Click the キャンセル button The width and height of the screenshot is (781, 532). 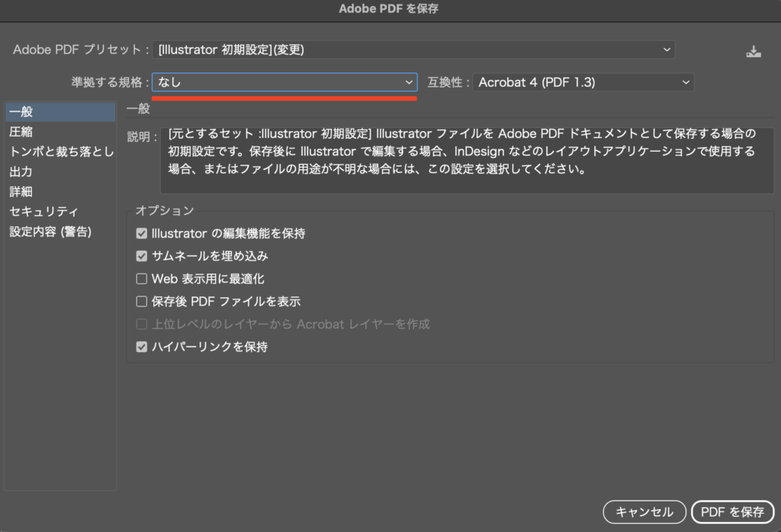tap(644, 511)
